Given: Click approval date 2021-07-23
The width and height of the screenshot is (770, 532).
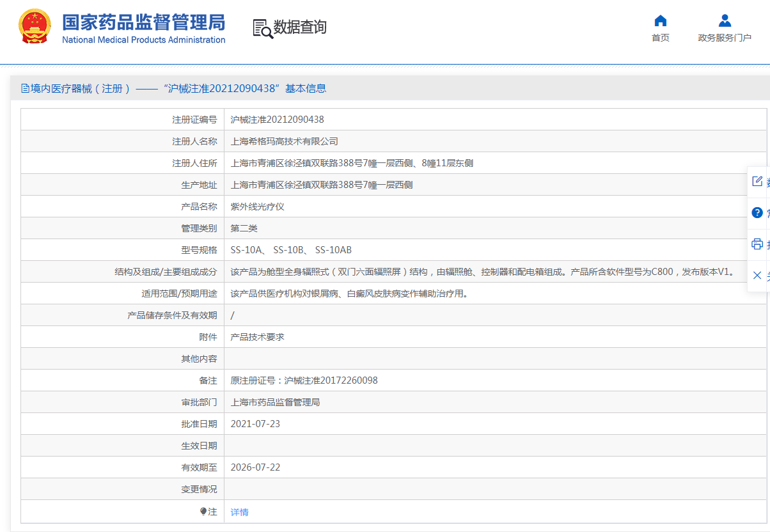Looking at the screenshot, I should (255, 424).
